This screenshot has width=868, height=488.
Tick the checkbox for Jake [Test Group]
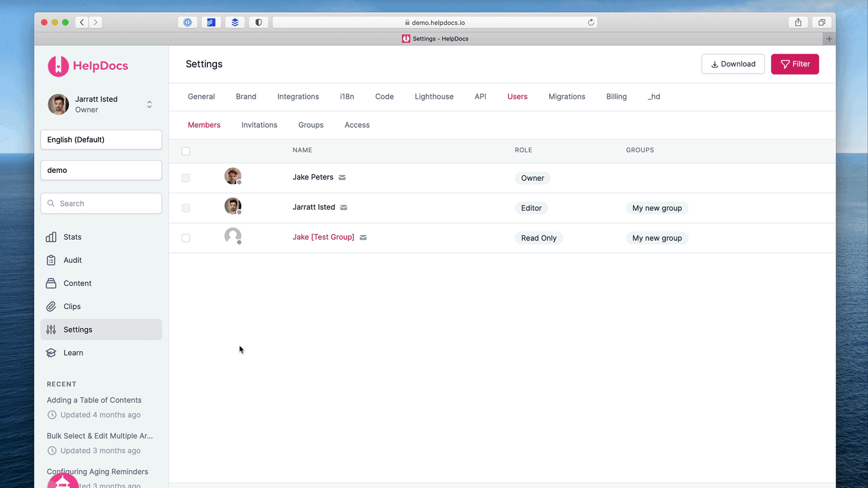(186, 238)
